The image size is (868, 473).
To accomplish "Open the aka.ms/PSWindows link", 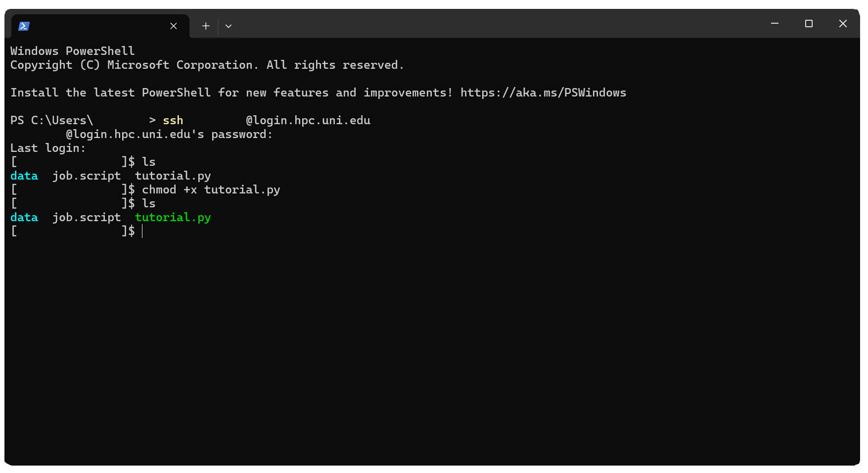I will [x=543, y=93].
